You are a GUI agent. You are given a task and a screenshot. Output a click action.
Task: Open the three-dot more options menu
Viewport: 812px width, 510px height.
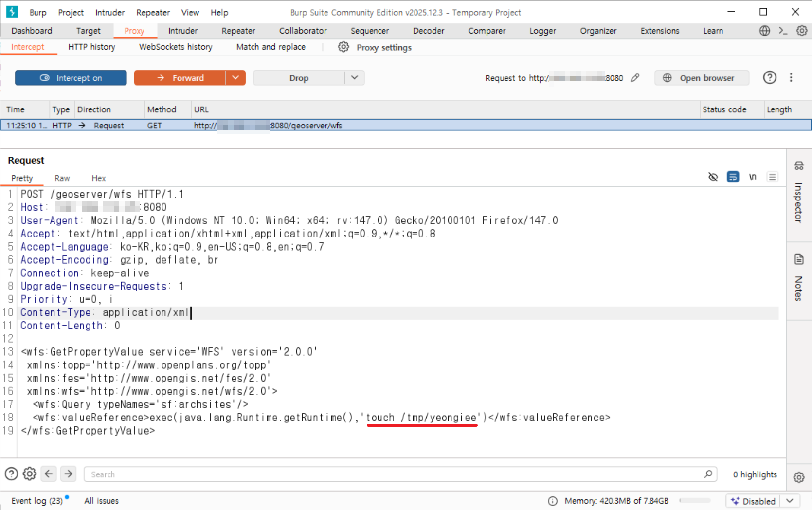click(791, 77)
